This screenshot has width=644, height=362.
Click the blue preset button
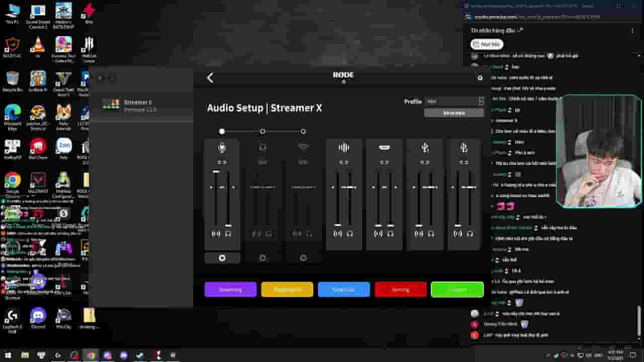pos(344,290)
